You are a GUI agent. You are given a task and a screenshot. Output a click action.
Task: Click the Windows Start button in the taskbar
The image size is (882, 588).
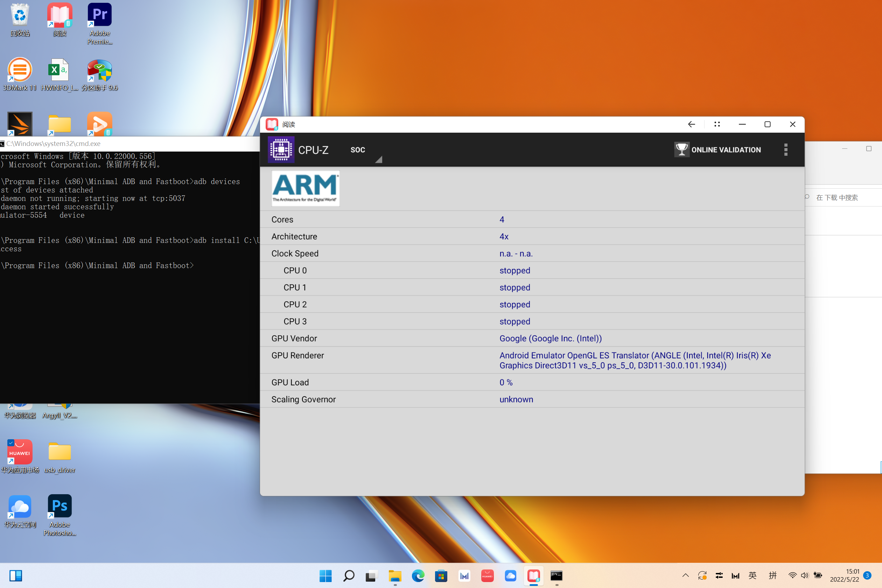[x=325, y=576]
